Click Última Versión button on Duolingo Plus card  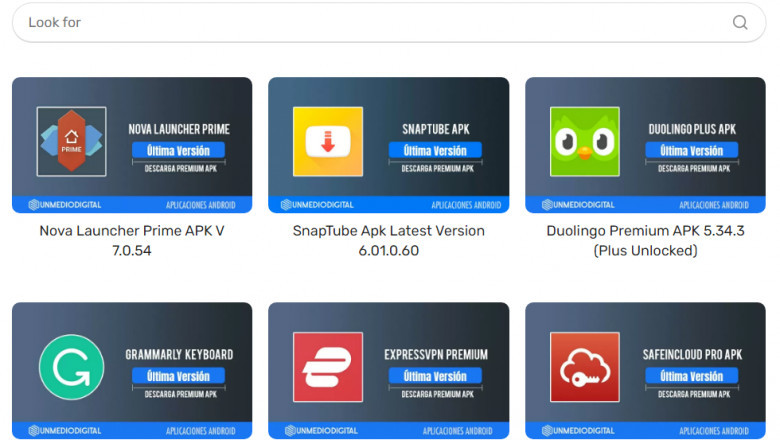691,150
